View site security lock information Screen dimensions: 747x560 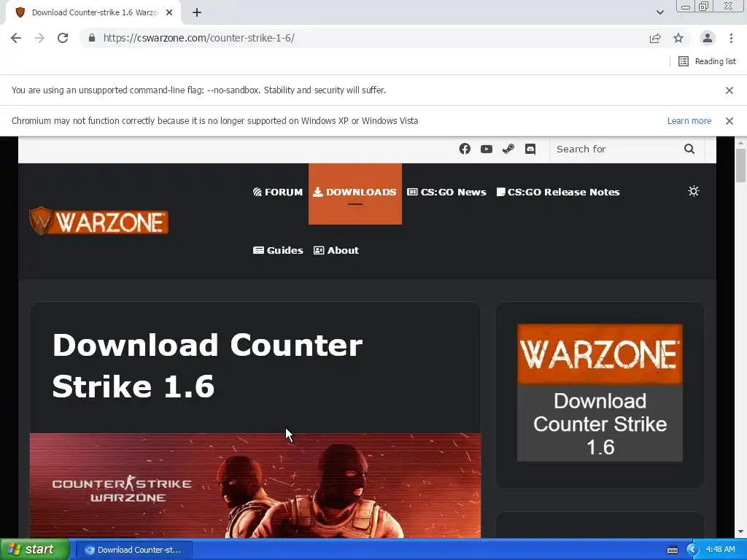click(92, 38)
